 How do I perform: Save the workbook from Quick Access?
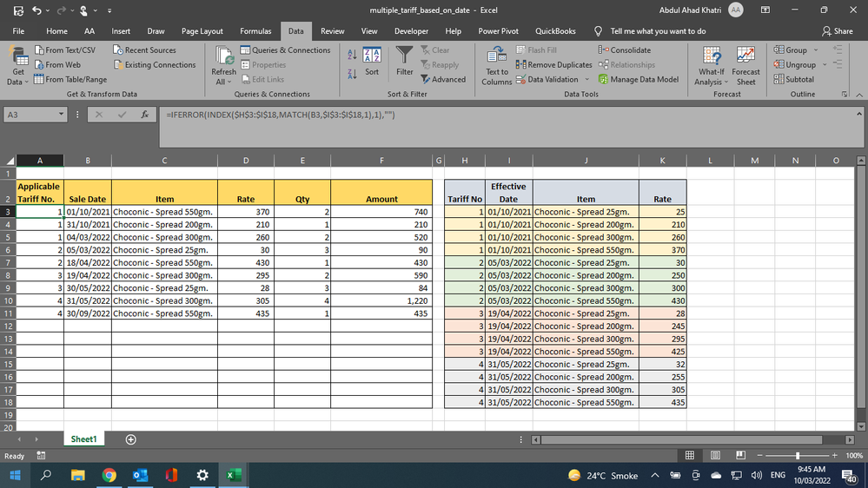pos(18,10)
